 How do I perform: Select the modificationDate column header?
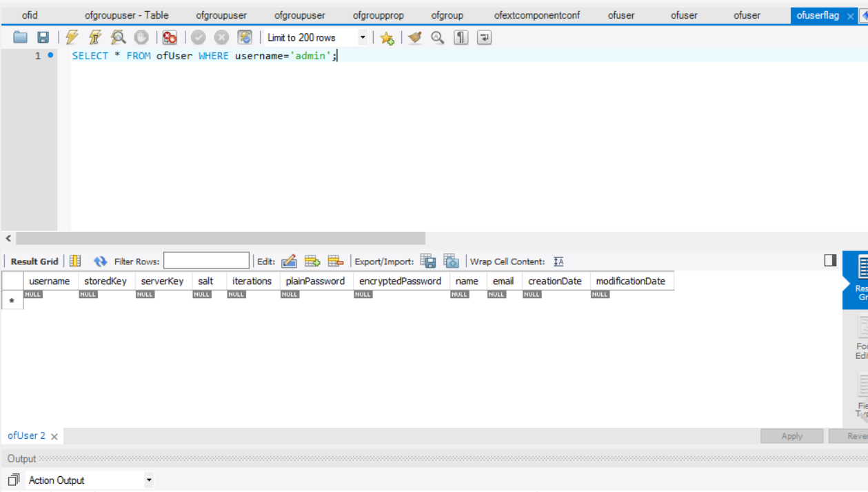point(631,281)
